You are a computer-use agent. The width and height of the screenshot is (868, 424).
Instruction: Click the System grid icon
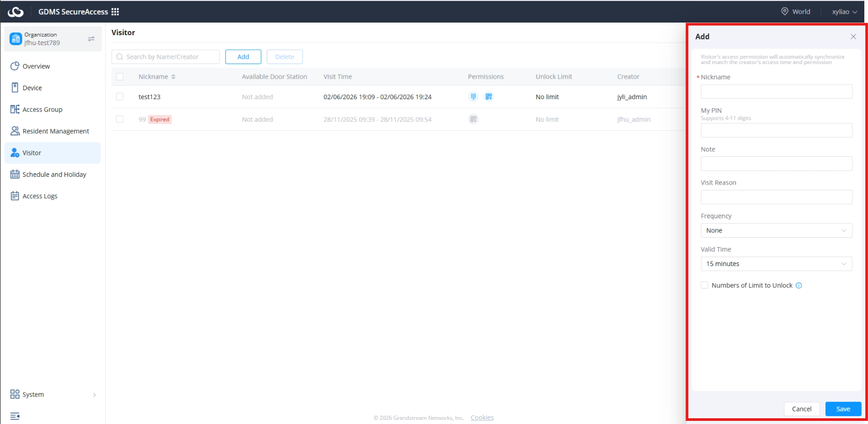15,394
